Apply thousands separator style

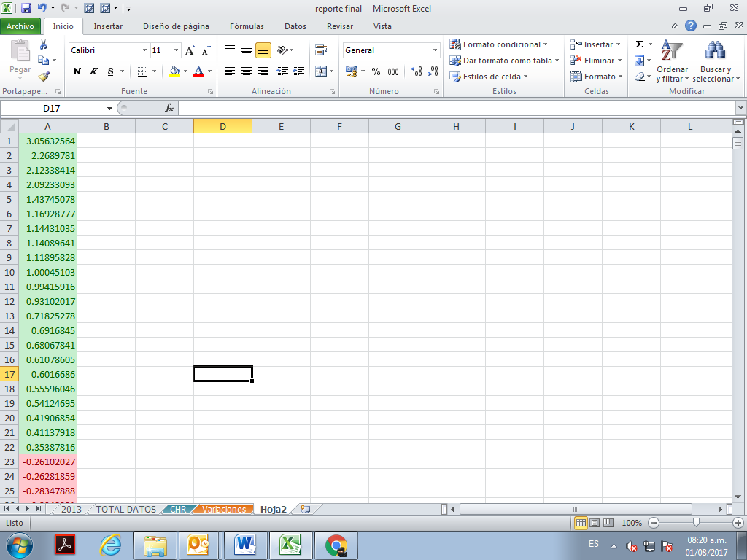point(393,71)
